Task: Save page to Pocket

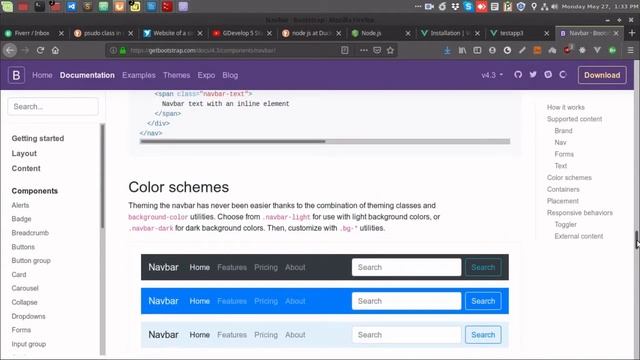Action: [x=377, y=50]
